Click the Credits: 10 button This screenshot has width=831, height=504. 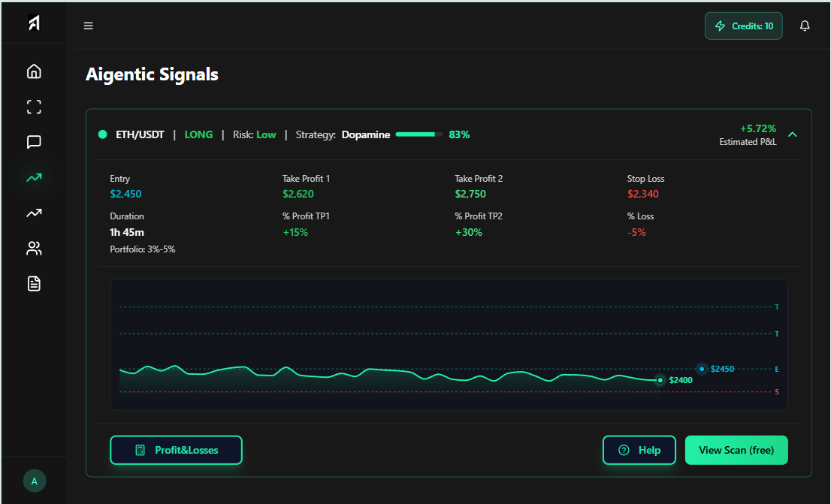point(744,26)
